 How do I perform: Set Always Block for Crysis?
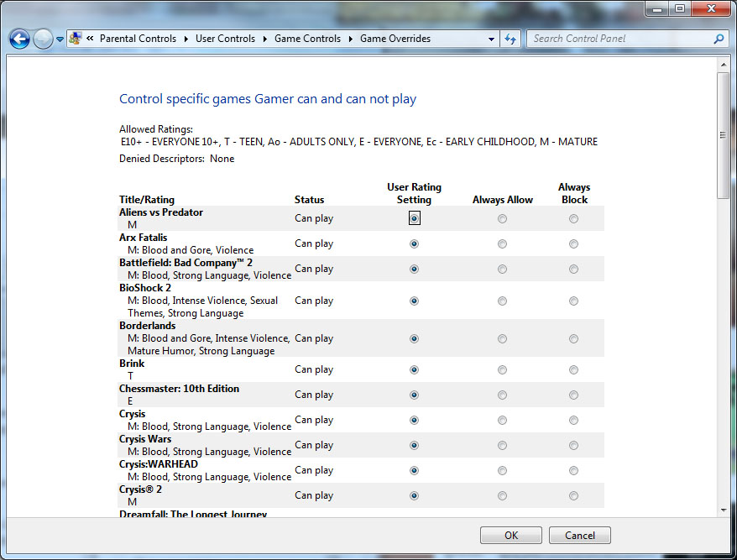pos(573,421)
